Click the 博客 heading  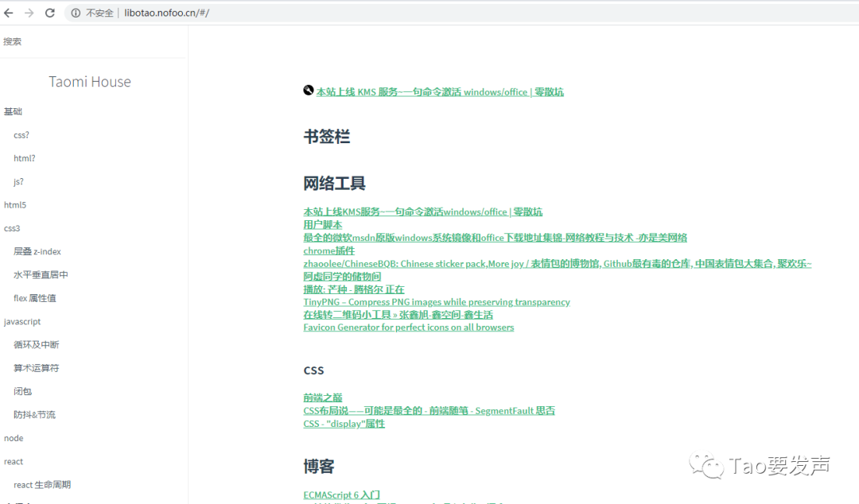pyautogui.click(x=319, y=467)
